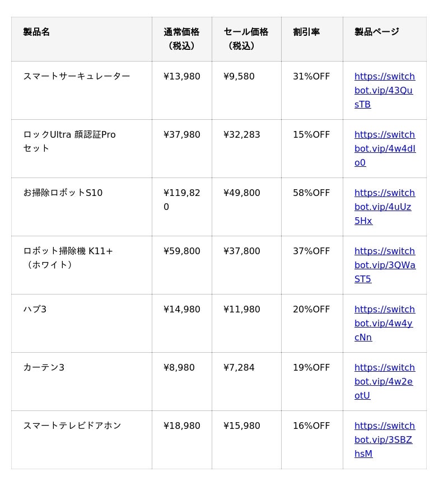Click the セール価格(税込) column header
Screen dimensions: 448x486
[x=247, y=39]
